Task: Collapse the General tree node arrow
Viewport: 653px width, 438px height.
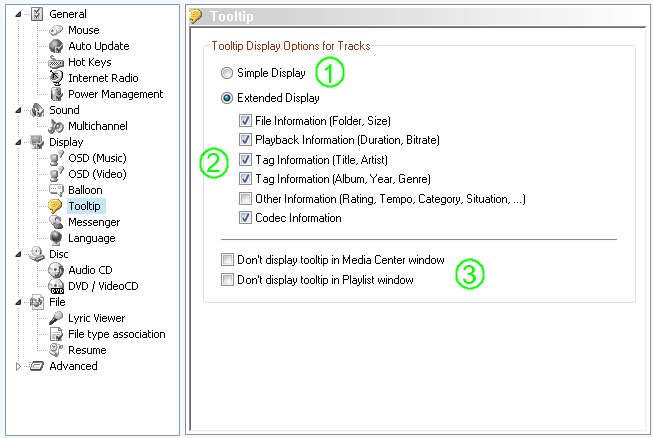Action: [18, 15]
